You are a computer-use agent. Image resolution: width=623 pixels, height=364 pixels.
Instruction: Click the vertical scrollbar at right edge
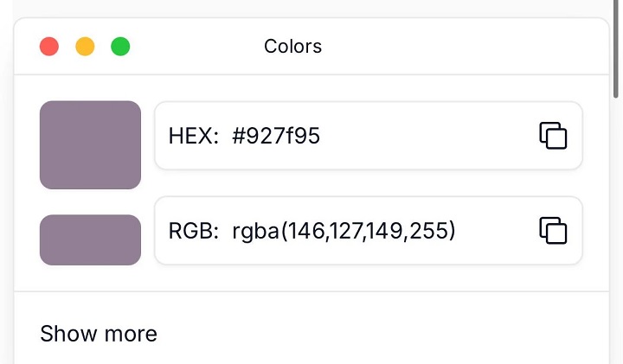point(616,52)
